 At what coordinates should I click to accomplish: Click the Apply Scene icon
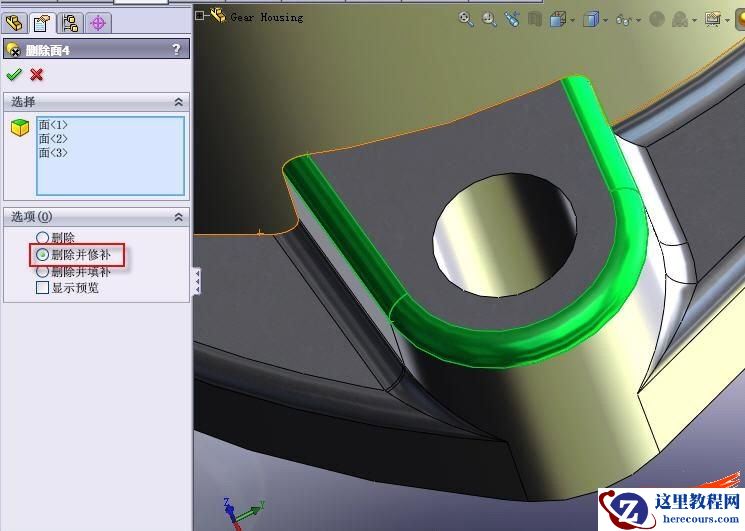[x=680, y=19]
